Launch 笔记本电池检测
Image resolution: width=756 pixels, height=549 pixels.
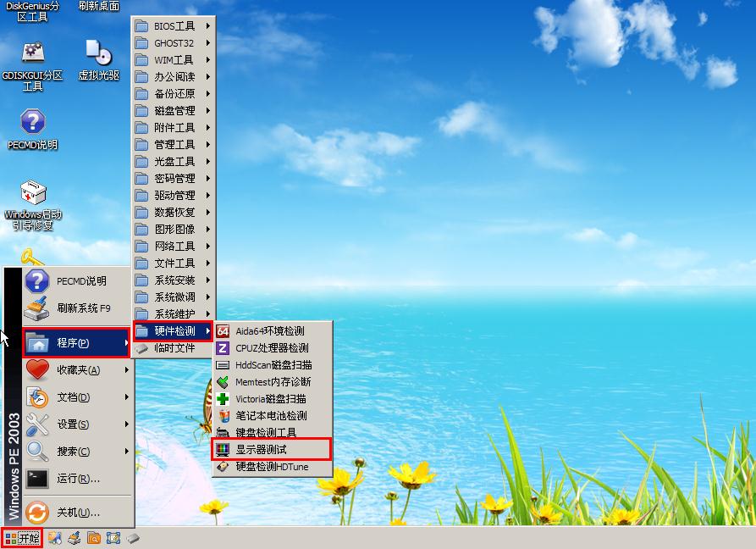tap(273, 415)
